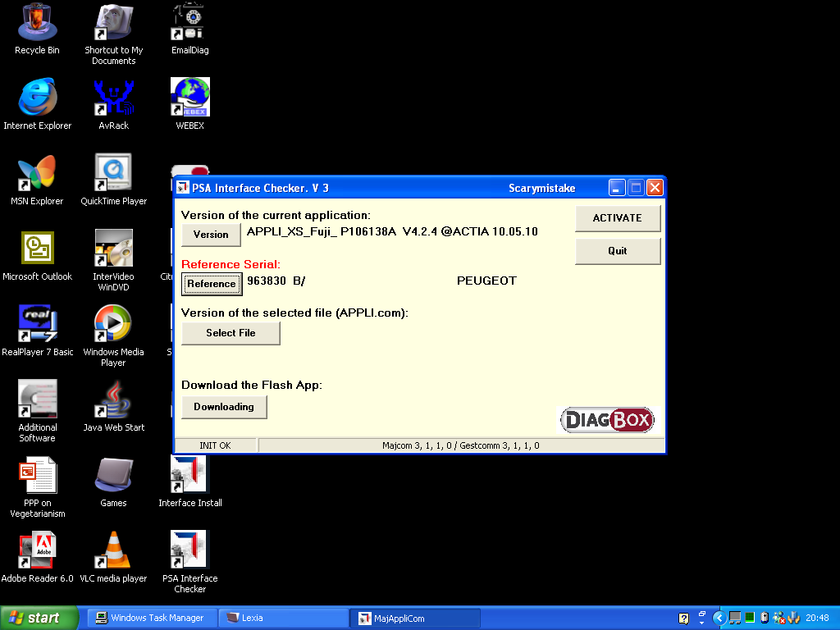Click the ACTIVATE button
This screenshot has height=630, width=840.
(618, 218)
